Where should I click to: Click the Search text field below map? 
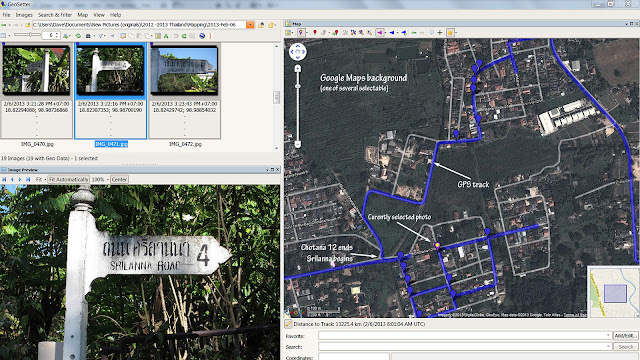pos(465,347)
